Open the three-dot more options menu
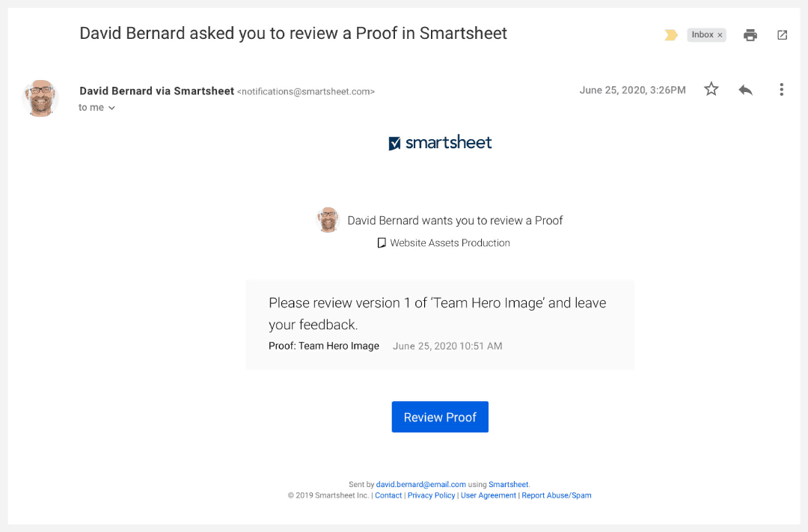Viewport: 808px width, 532px height. (x=781, y=90)
